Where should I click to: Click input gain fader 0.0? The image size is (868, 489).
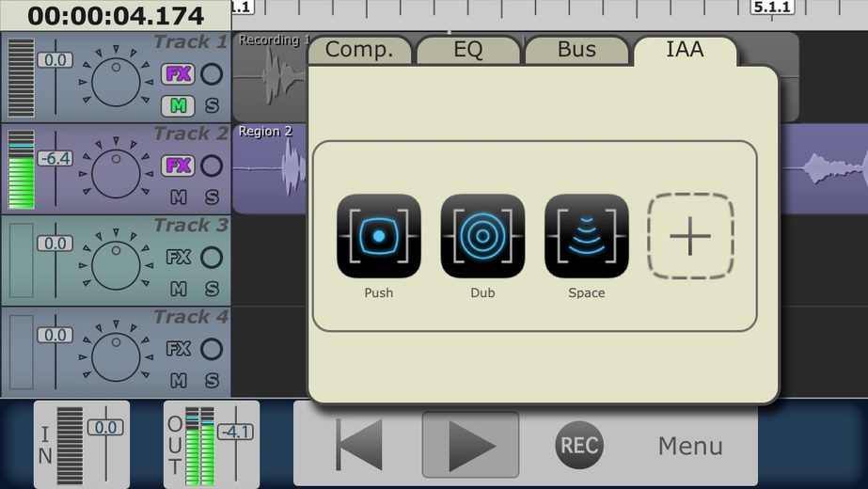[x=105, y=427]
